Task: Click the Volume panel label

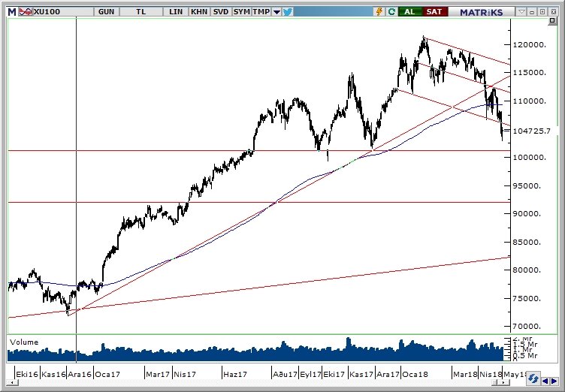Action: [24, 342]
